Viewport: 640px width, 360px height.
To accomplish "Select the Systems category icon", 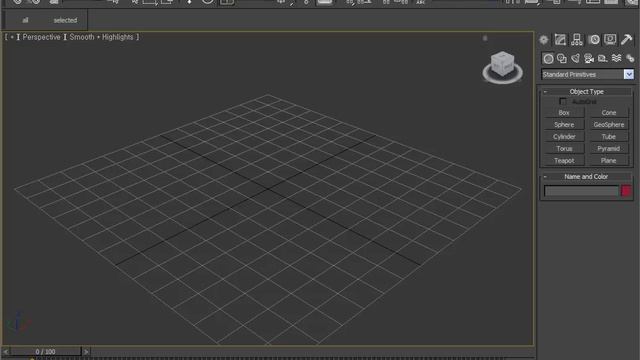I will [630, 58].
